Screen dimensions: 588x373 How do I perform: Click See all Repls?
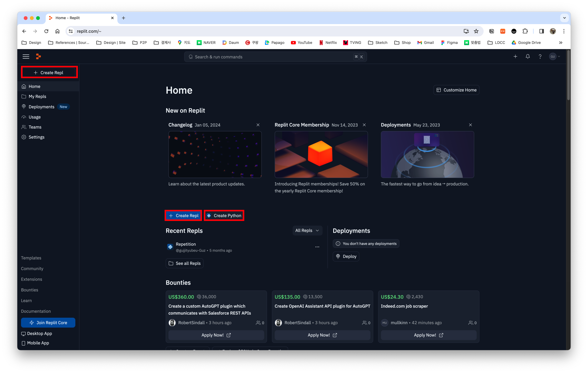[185, 264]
